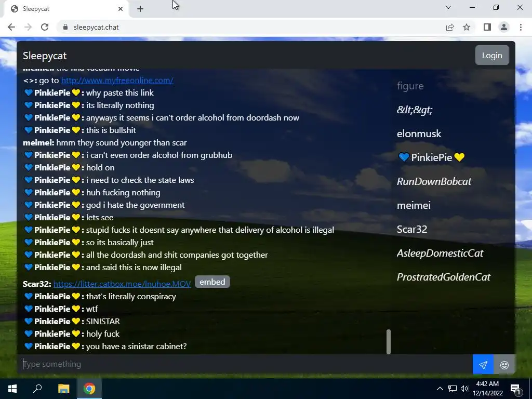Send the chat message with the paper-plane button

[x=483, y=365]
